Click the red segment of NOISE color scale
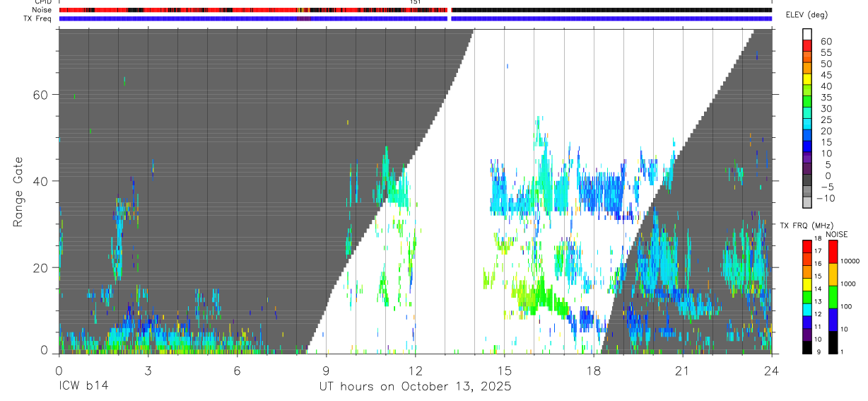This screenshot has height=401, width=868. pyautogui.click(x=833, y=252)
